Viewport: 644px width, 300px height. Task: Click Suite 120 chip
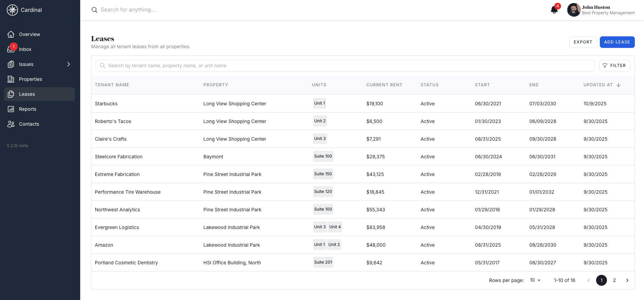(x=323, y=192)
